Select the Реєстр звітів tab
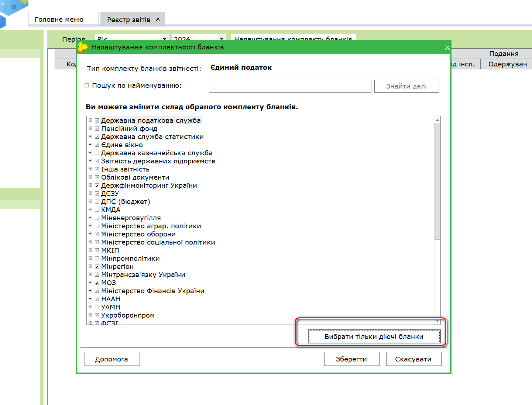Image resolution: width=532 pixels, height=405 pixels. coord(128,20)
